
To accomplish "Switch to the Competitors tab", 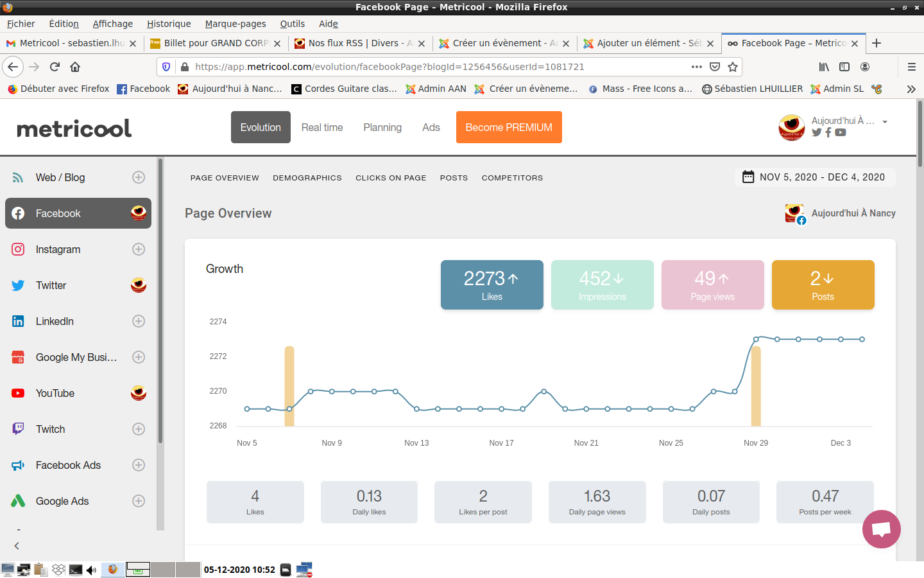I will point(512,178).
